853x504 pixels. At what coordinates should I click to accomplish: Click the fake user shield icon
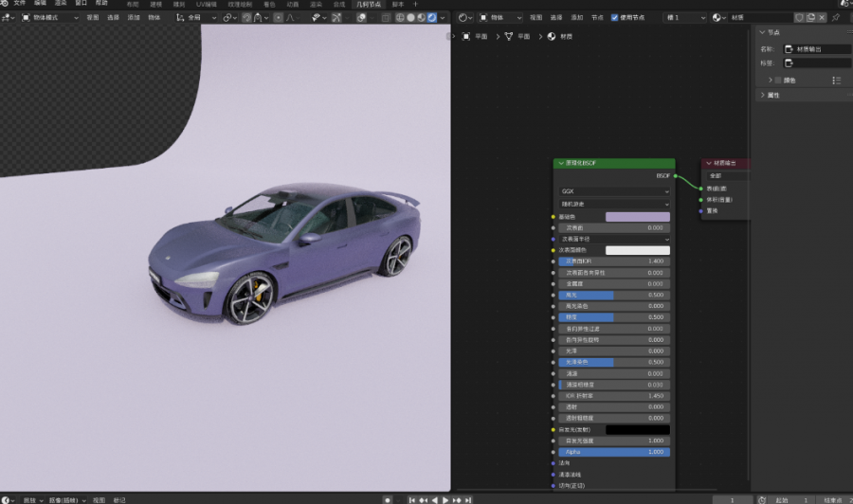[x=799, y=17]
